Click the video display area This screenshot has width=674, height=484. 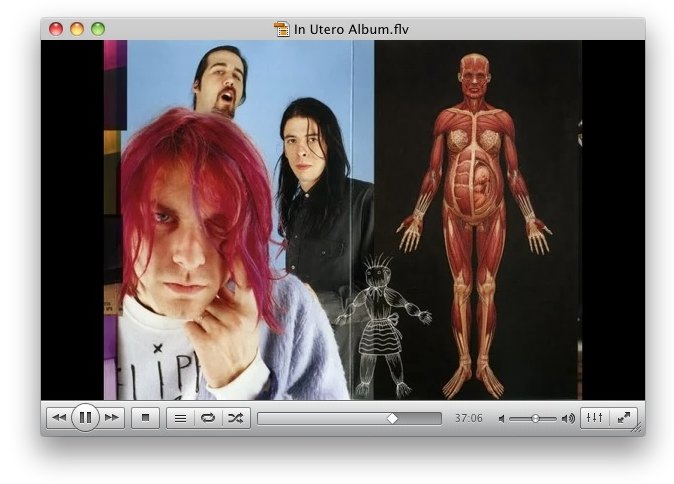343,220
